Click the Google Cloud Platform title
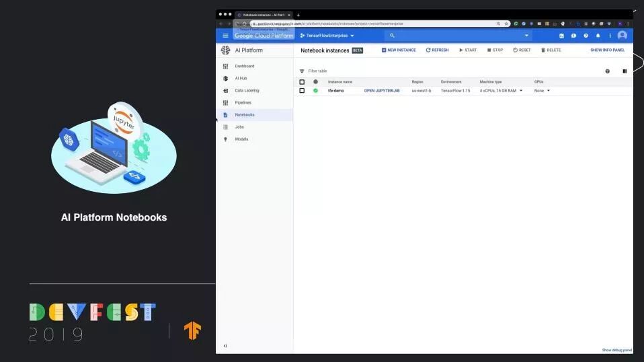 (264, 36)
